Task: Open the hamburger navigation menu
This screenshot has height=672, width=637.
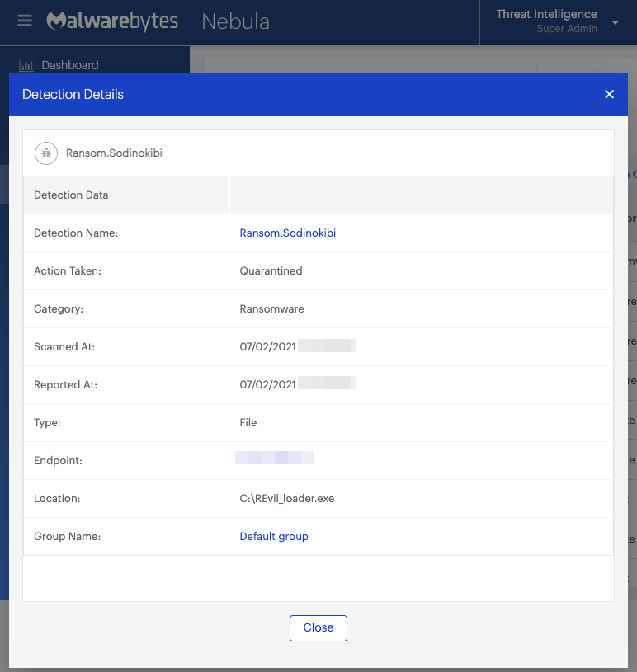Action: click(25, 21)
